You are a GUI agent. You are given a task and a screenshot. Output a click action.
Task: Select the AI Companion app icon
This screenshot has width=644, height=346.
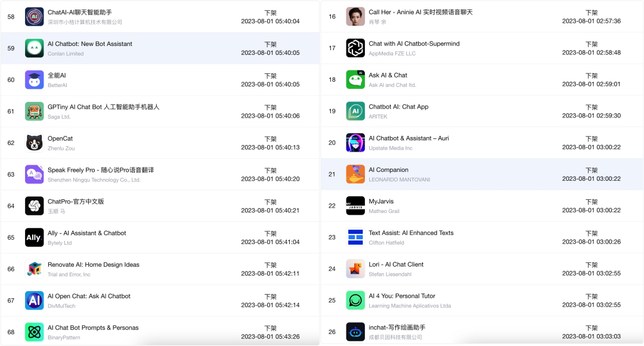click(355, 174)
